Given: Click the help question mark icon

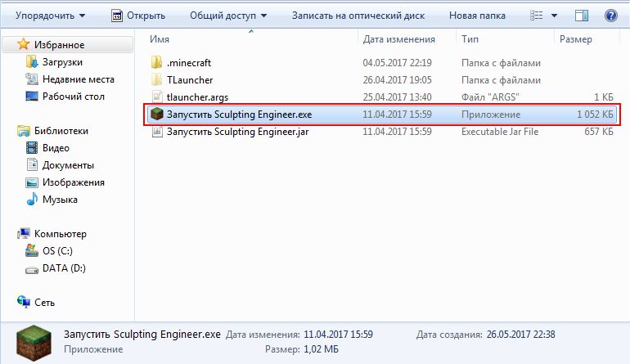Looking at the screenshot, I should point(610,15).
